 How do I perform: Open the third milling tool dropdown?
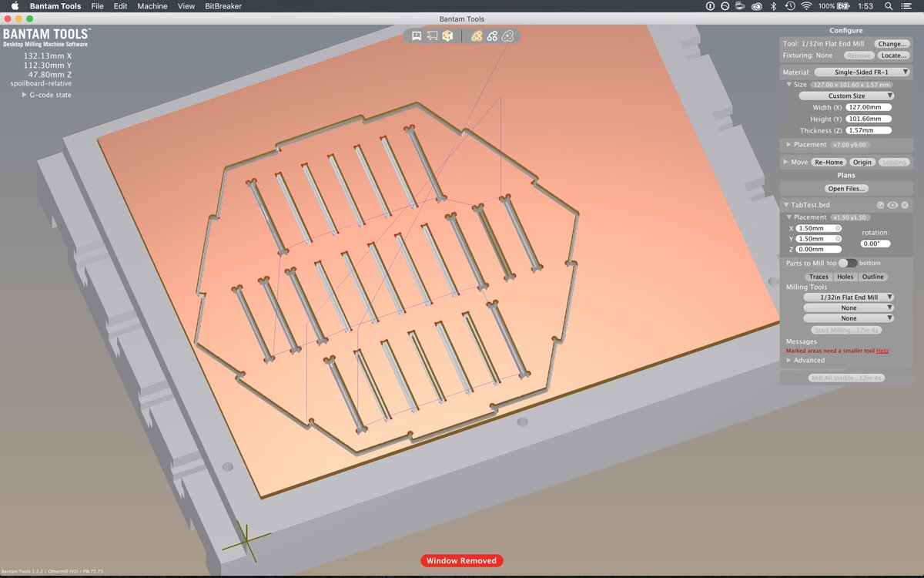848,318
